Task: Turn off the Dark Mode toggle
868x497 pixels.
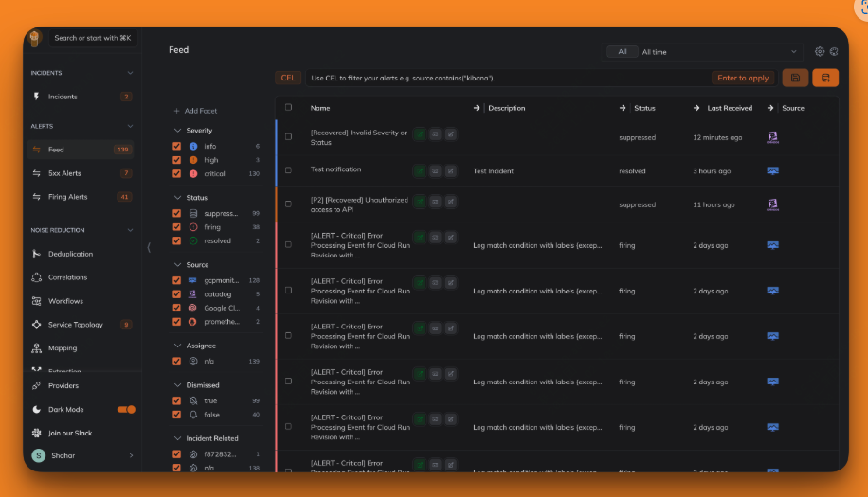Action: (x=126, y=410)
